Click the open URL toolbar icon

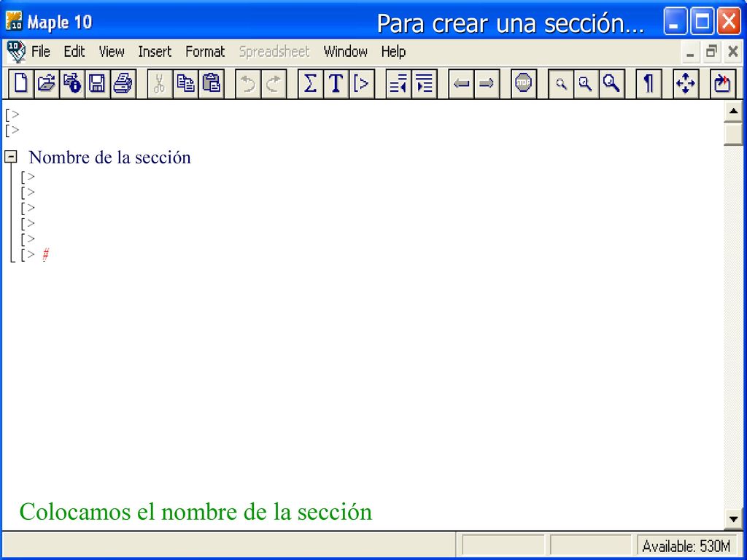point(72,84)
